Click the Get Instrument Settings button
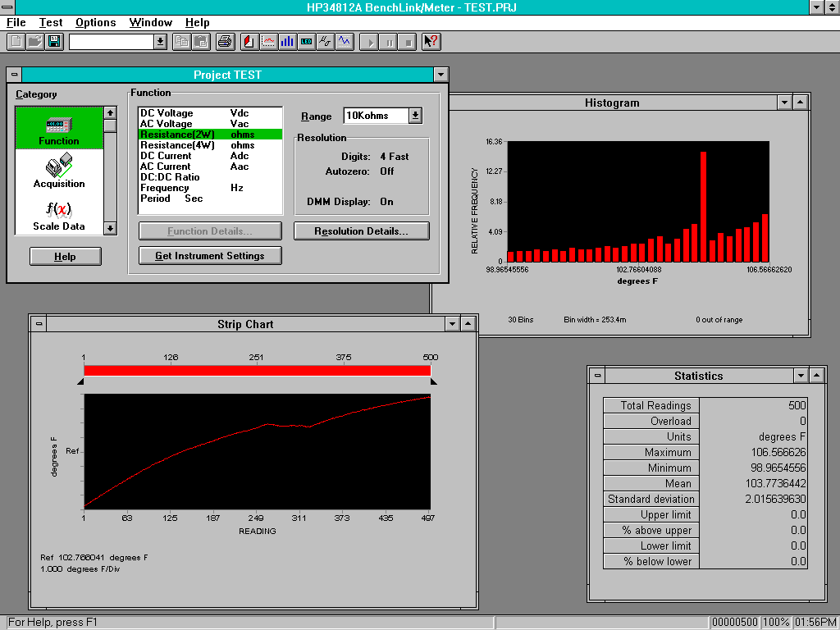This screenshot has height=630, width=840. (210, 256)
